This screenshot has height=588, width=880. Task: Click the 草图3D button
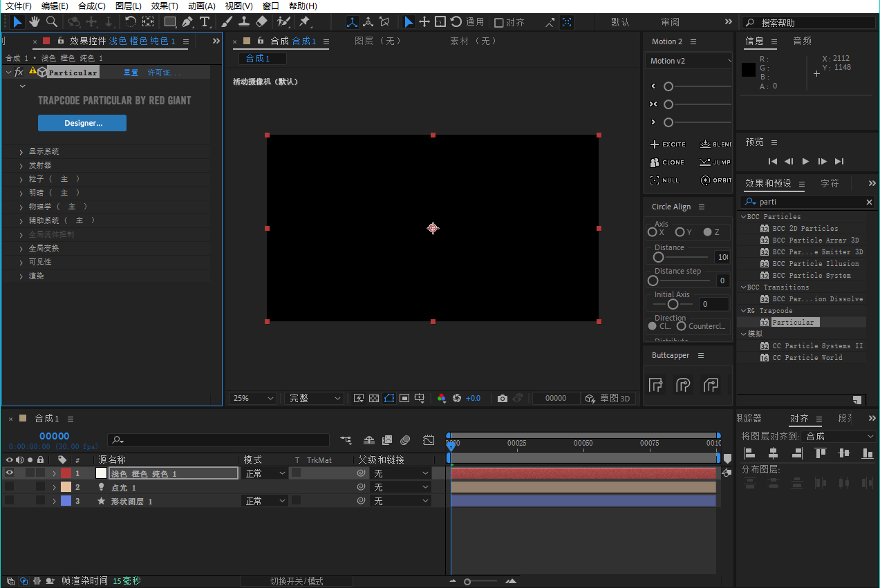pos(608,399)
